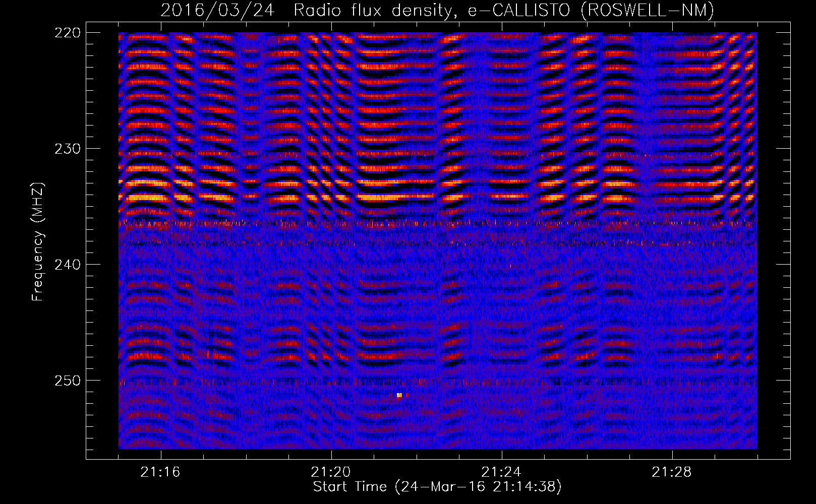Screen dimensions: 816x504
Task: Select the "Start Time (24-Mar-16 21:14:38)" label
Action: tap(437, 487)
